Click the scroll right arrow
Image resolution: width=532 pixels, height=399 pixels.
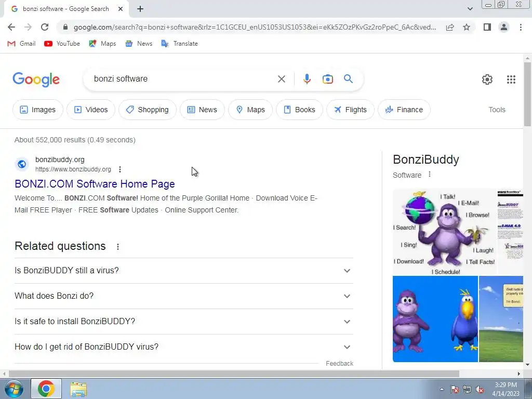tap(519, 374)
